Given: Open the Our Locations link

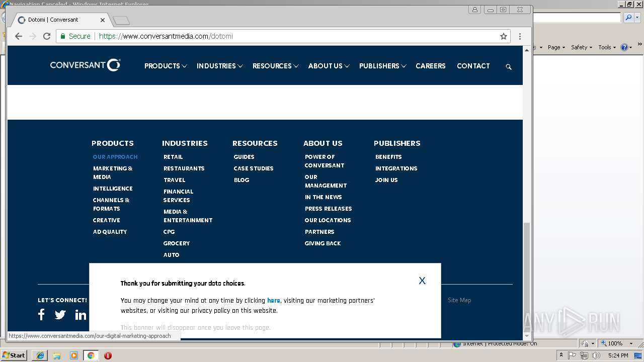Looking at the screenshot, I should point(328,220).
